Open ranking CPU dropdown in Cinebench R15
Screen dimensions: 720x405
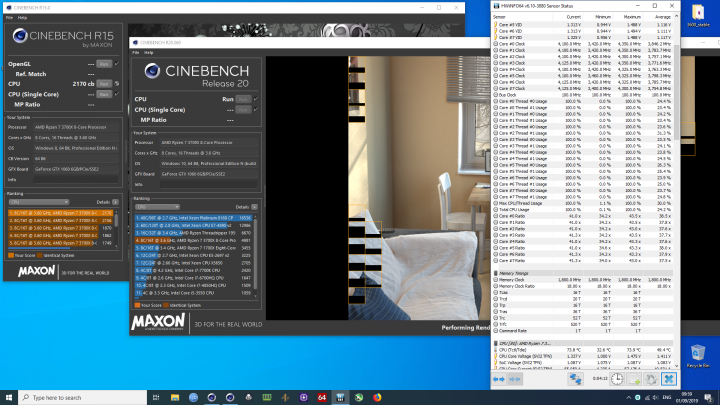point(39,202)
